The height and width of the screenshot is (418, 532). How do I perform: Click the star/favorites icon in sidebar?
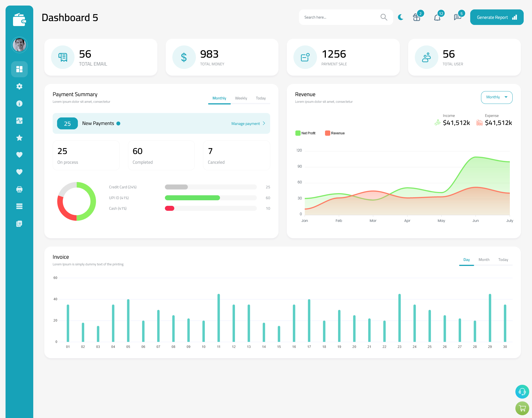coord(19,138)
